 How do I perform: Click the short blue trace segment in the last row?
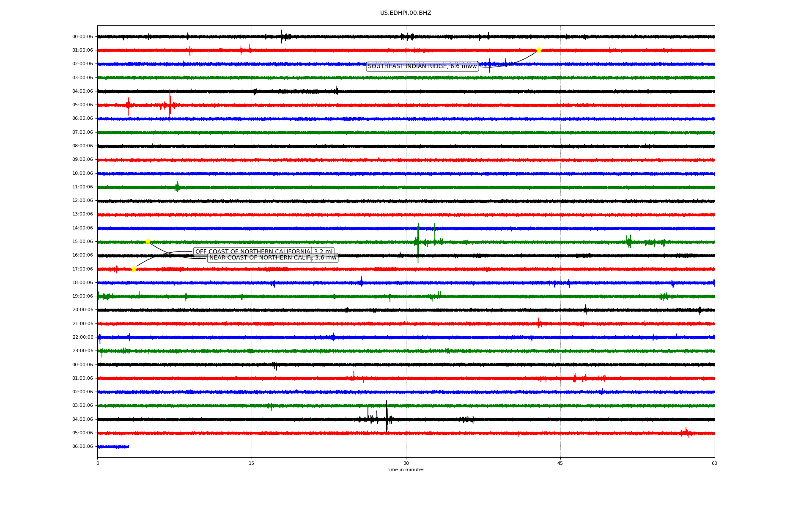pos(113,447)
